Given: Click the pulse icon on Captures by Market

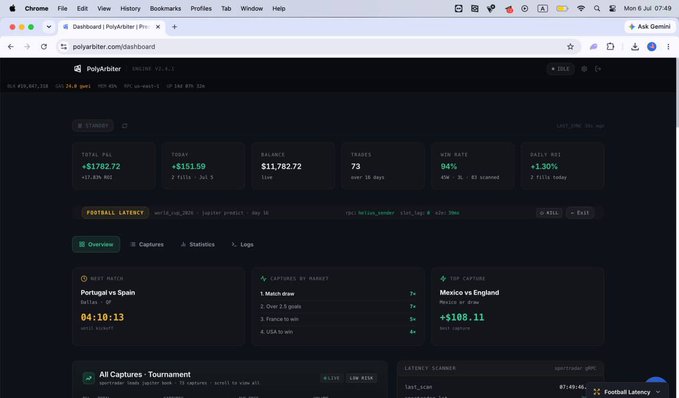Looking at the screenshot, I should click(263, 278).
